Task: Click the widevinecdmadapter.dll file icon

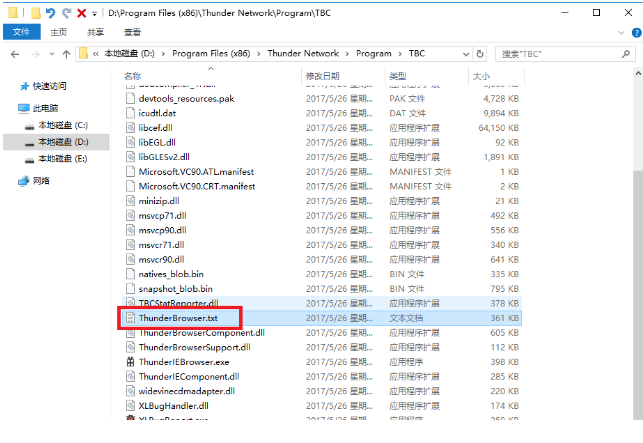Action: [130, 391]
